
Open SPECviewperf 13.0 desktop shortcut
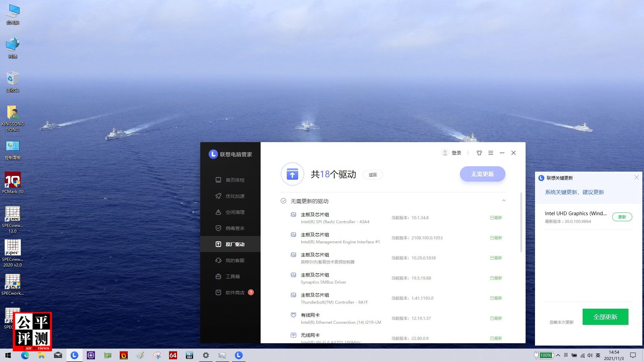[x=13, y=220]
